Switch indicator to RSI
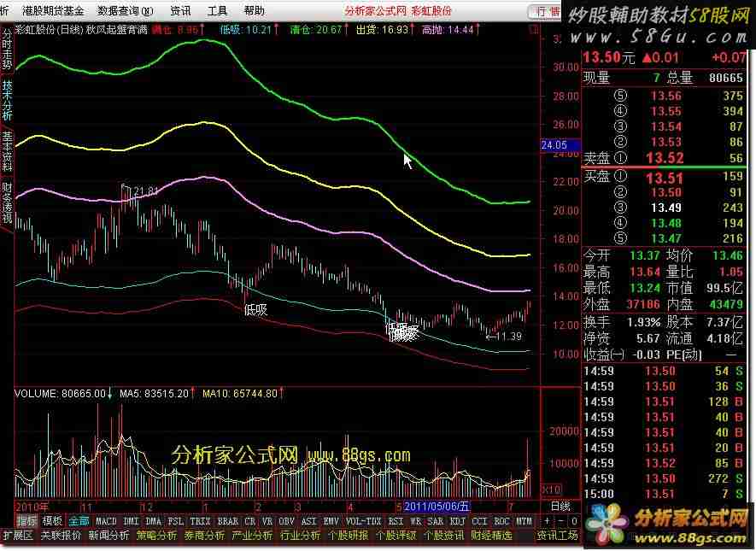The height and width of the screenshot is (551, 756). (x=396, y=521)
